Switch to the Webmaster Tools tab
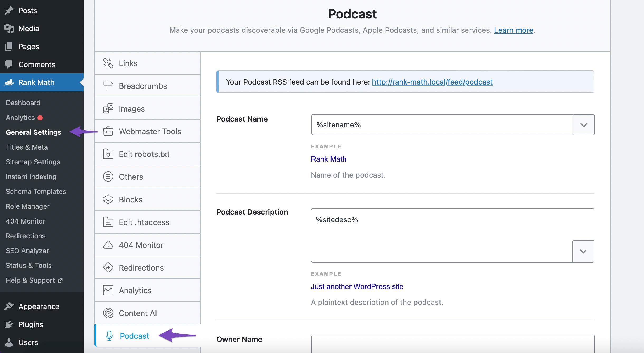The image size is (644, 353). tap(148, 131)
